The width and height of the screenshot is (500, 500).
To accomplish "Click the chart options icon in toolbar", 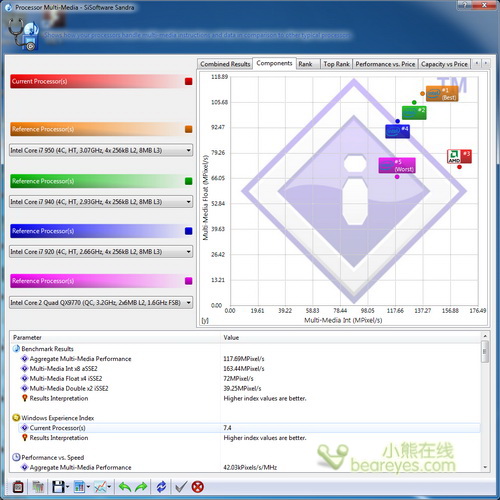I will pyautogui.click(x=100, y=487).
